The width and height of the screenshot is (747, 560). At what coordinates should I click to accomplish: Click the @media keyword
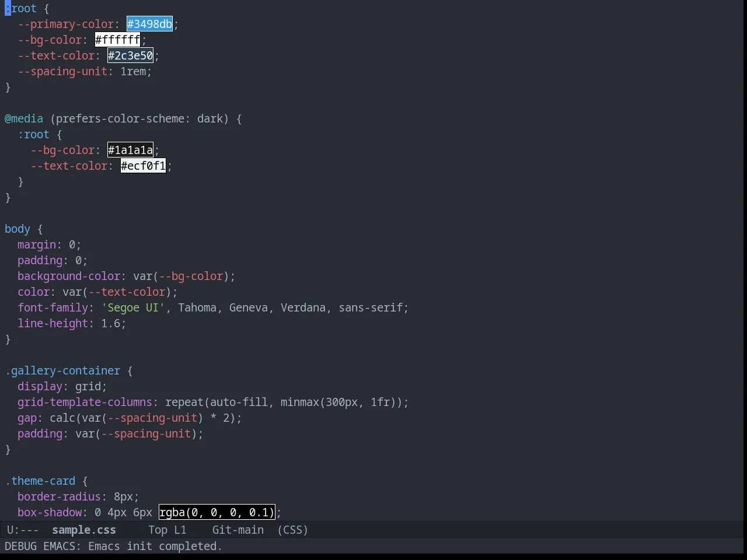[24, 118]
